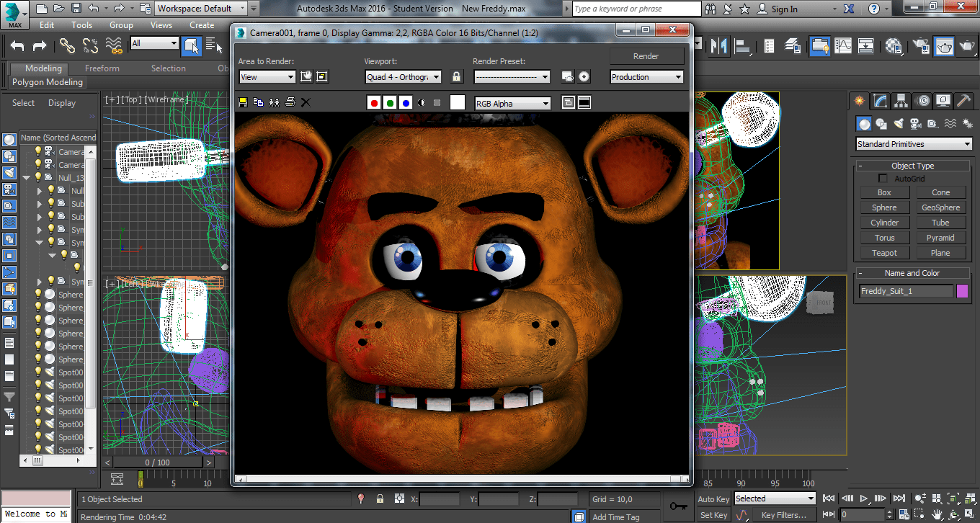Viewport: 980px width, 523px height.
Task: Toggle the viewport lock icon
Action: click(456, 76)
